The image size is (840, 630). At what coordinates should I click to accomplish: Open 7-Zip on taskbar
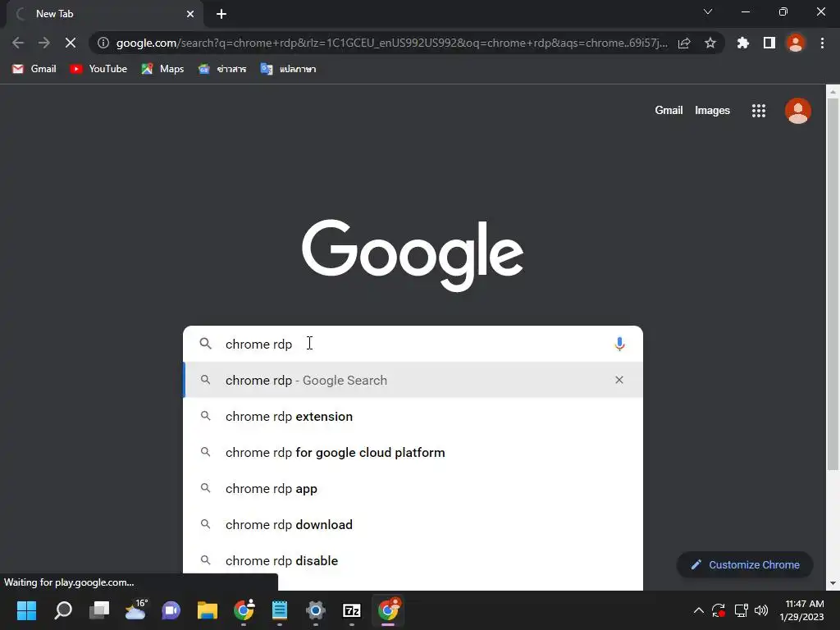pos(351,610)
